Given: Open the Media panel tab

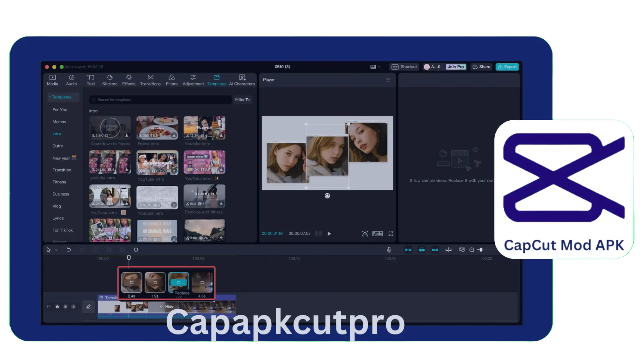Looking at the screenshot, I should (52, 80).
